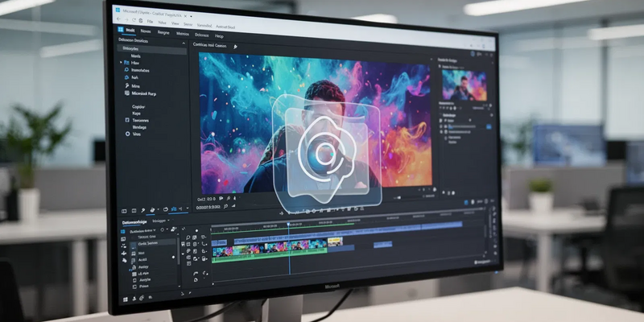644x322 pixels.
Task: Click the large camera overlay icon on the preview
Action: [325, 153]
